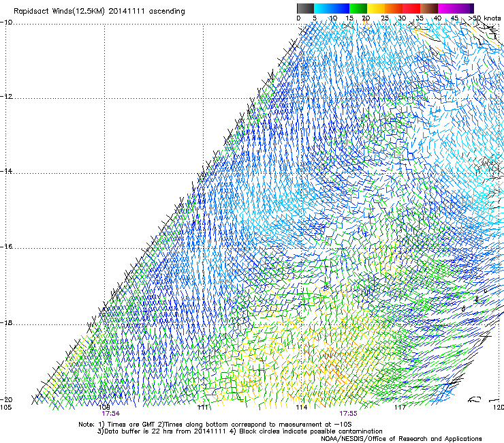The width and height of the screenshot is (504, 443).
Task: Click the purple time label 17:54
Action: point(110,414)
